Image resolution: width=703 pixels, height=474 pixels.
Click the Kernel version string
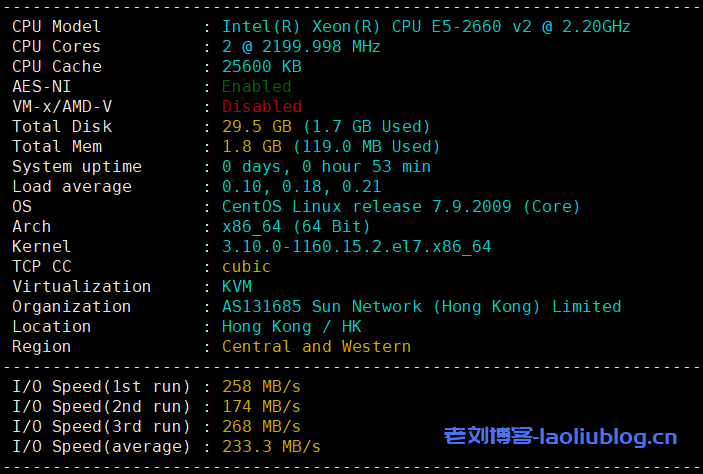[356, 247]
